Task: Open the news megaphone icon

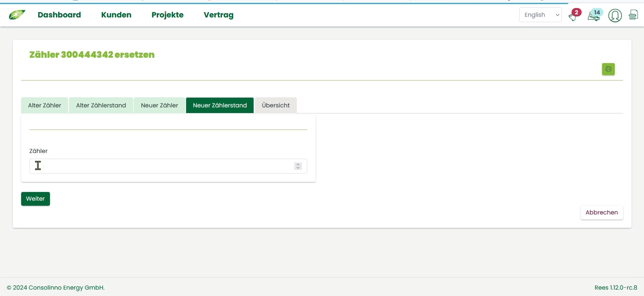Action: tap(594, 16)
